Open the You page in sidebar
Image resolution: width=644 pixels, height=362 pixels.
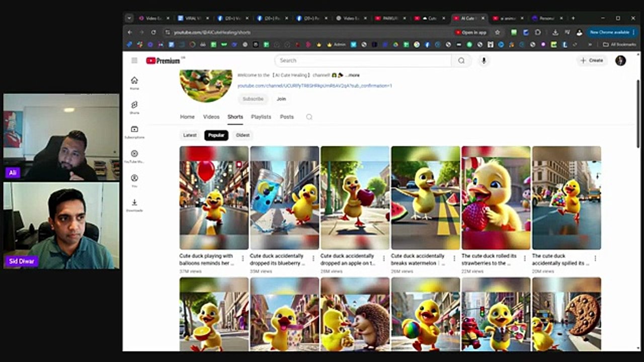[134, 181]
